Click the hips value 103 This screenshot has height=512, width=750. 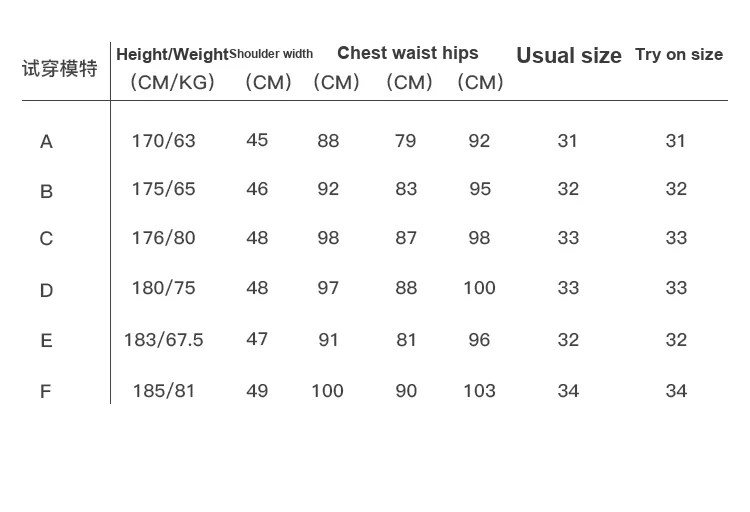point(479,391)
